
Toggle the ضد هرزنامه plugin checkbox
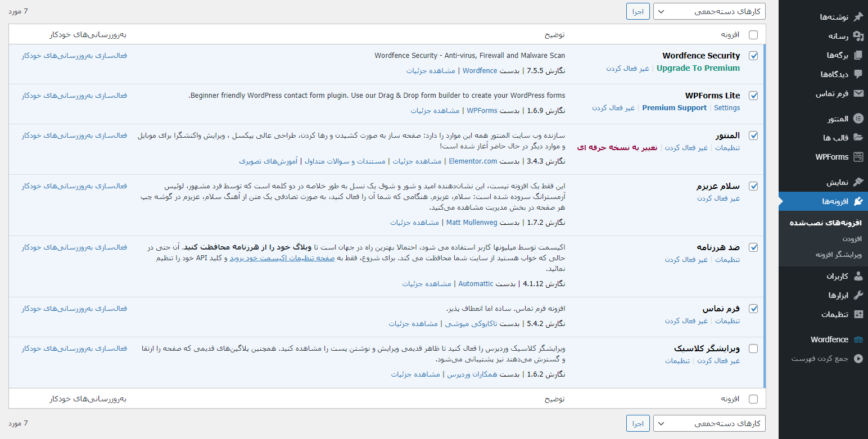coord(753,247)
